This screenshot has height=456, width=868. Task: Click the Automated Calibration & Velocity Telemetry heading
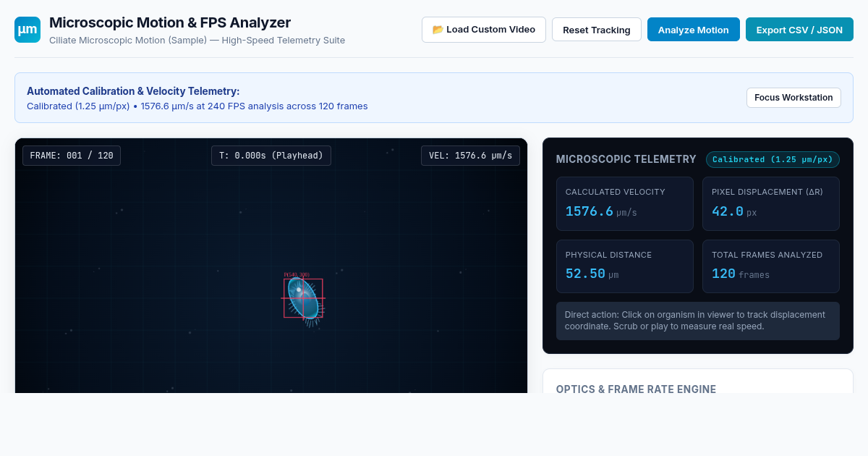click(133, 91)
